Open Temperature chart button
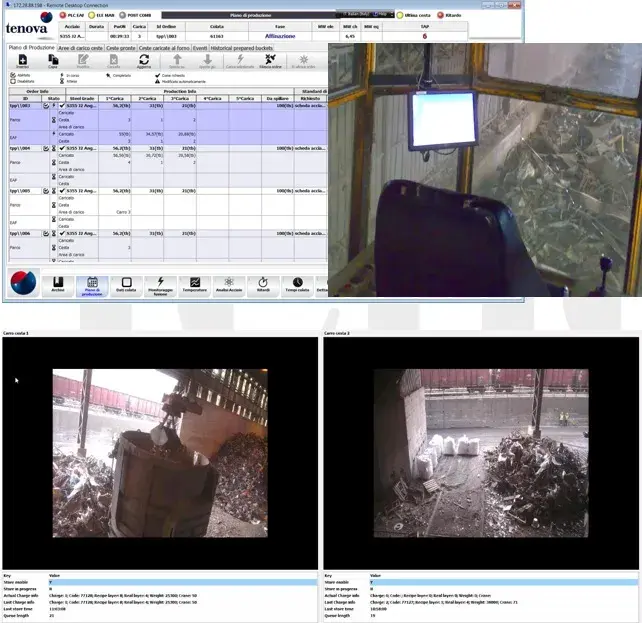This screenshot has height=623, width=642. (194, 285)
